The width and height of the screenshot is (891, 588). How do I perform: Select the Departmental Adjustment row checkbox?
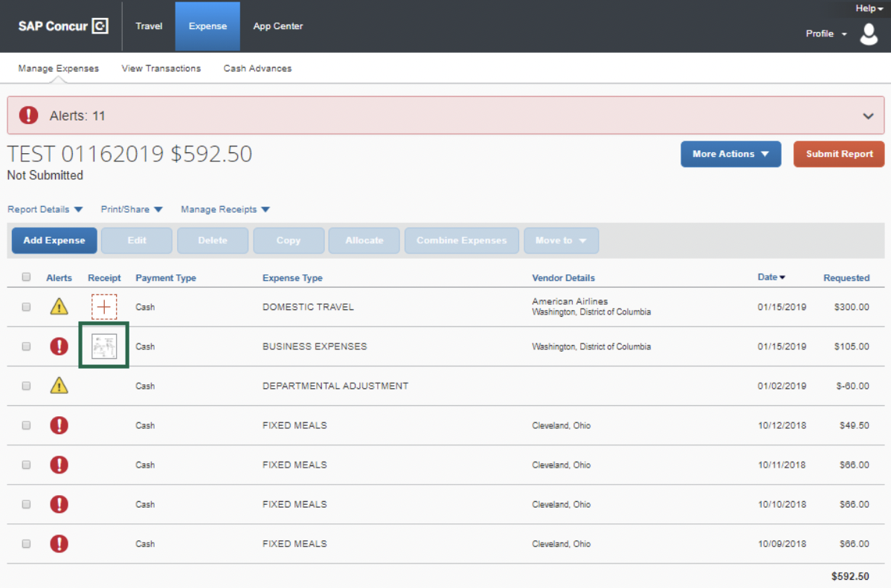pyautogui.click(x=27, y=386)
